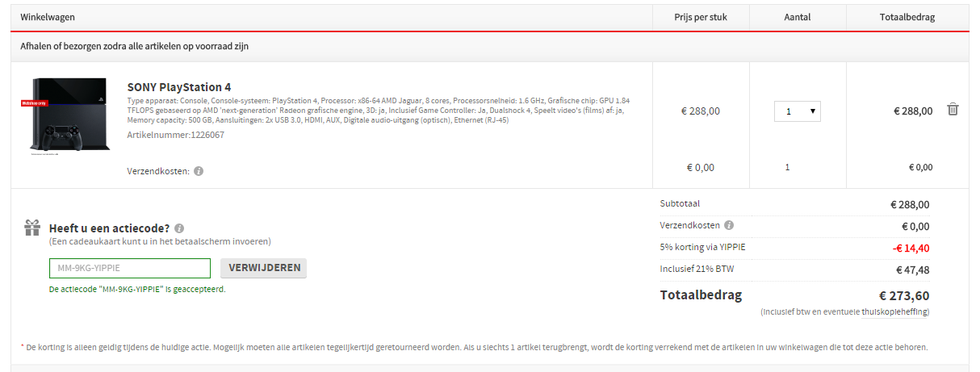Click the BTW amount € 47,48
This screenshot has height=372, width=980.
click(912, 270)
